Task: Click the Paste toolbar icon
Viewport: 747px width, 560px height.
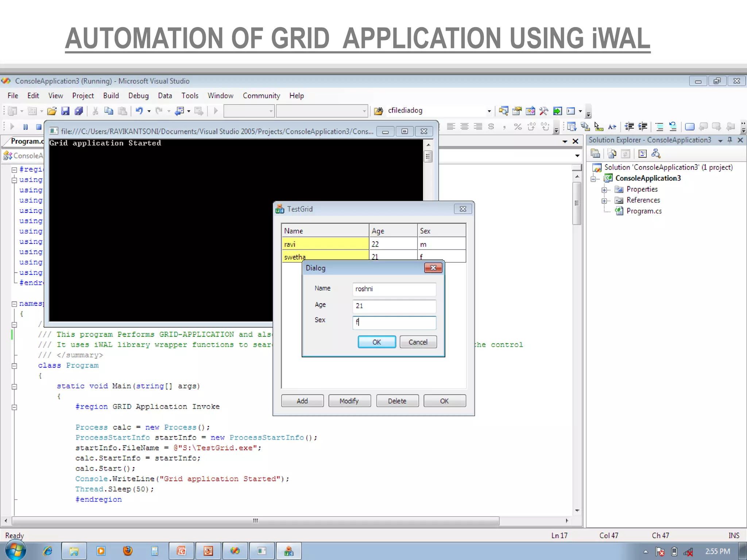Action: (123, 111)
